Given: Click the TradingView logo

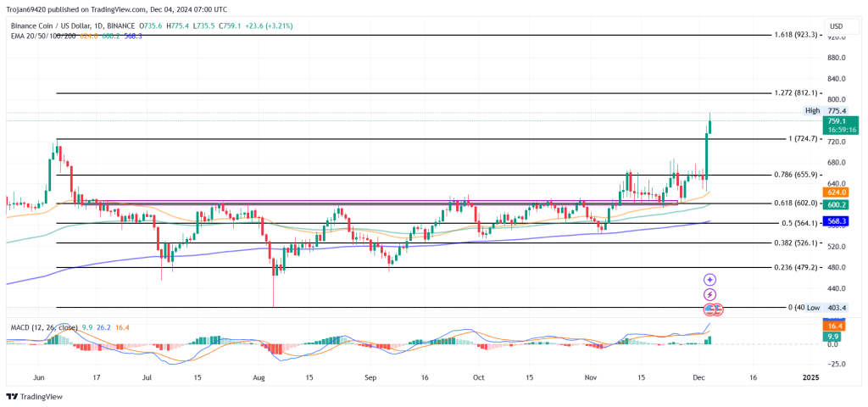Looking at the screenshot, I should coord(34,397).
